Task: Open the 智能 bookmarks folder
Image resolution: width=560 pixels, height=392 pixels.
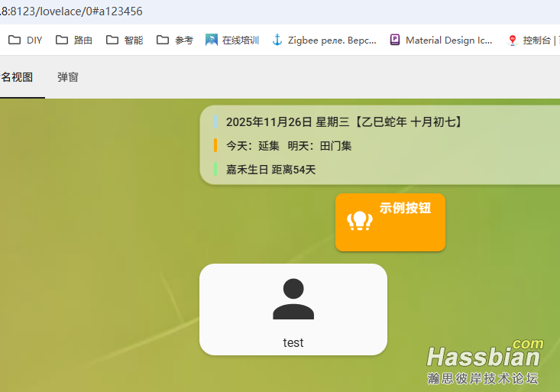Action: (x=125, y=40)
